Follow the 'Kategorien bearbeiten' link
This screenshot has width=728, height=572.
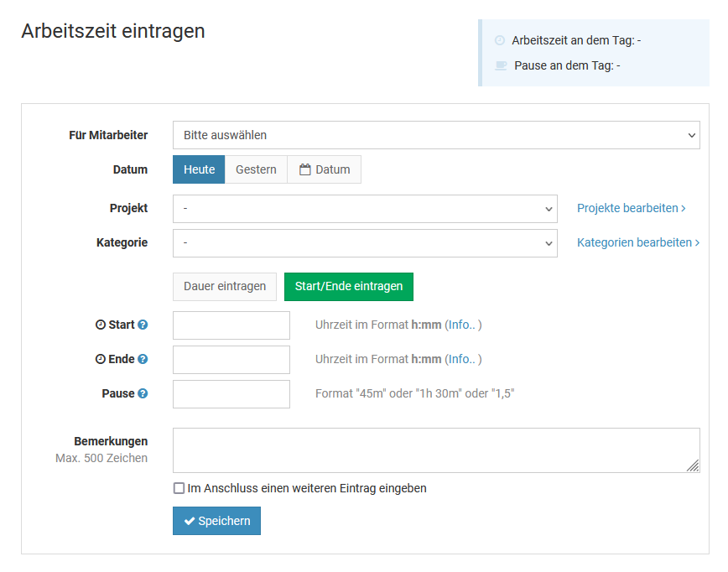(637, 243)
